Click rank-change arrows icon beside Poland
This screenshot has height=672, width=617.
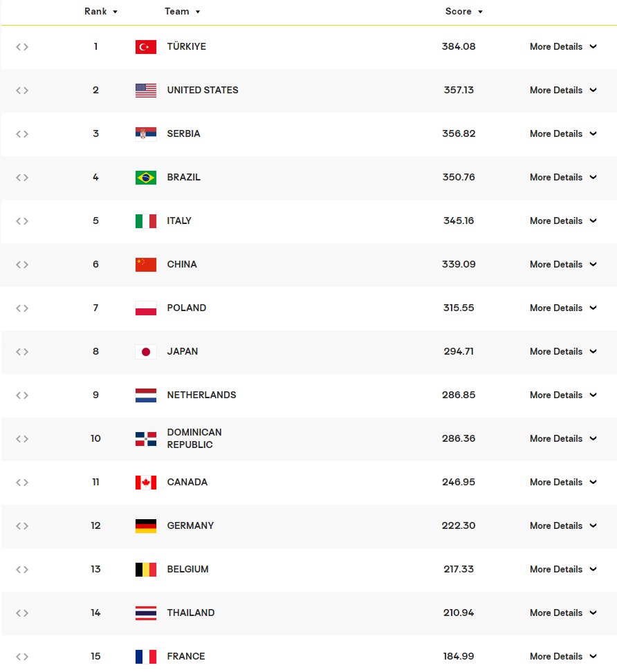[x=22, y=308]
